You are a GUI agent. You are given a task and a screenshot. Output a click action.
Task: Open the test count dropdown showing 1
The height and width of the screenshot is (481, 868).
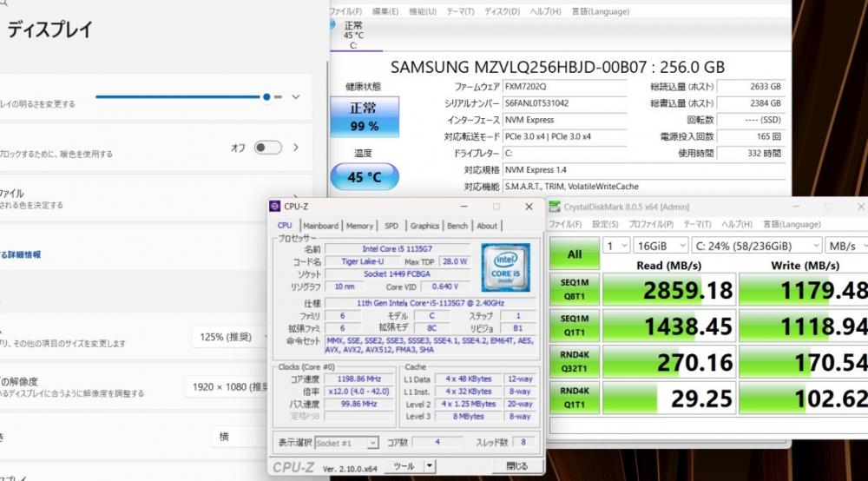pyautogui.click(x=615, y=246)
